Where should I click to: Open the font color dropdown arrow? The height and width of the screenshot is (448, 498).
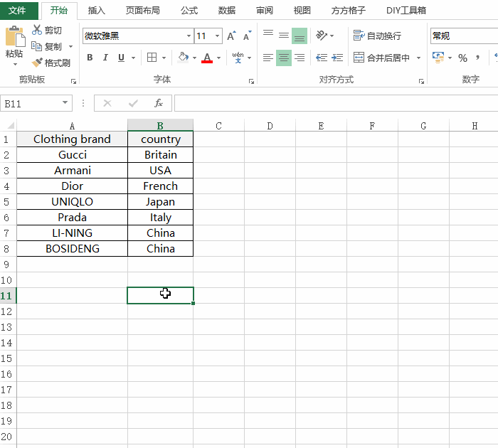point(218,58)
